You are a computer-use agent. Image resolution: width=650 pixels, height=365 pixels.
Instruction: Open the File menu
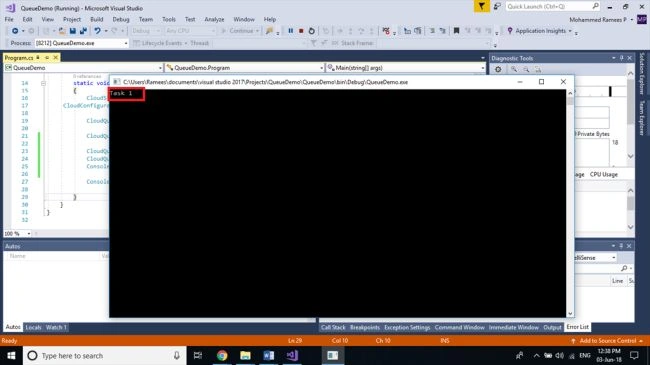9,19
